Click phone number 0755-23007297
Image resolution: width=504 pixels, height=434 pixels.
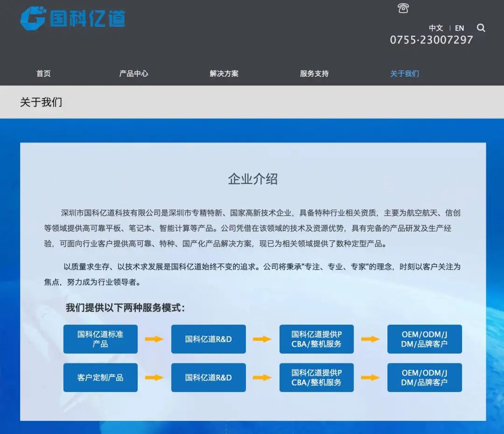click(x=431, y=40)
